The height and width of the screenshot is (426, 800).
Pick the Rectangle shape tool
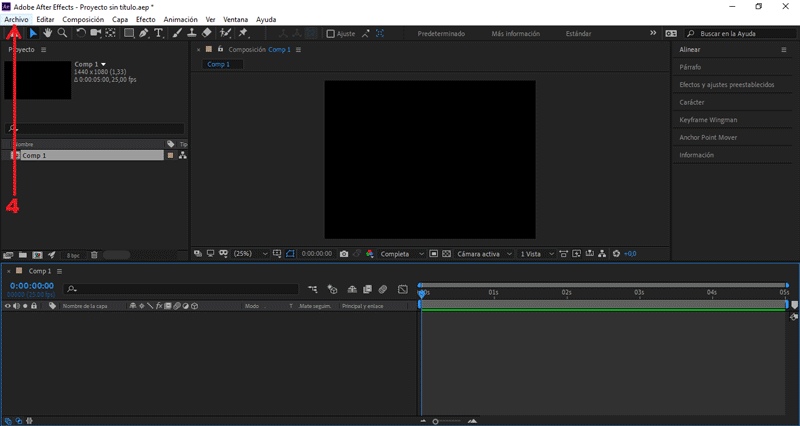click(x=128, y=33)
